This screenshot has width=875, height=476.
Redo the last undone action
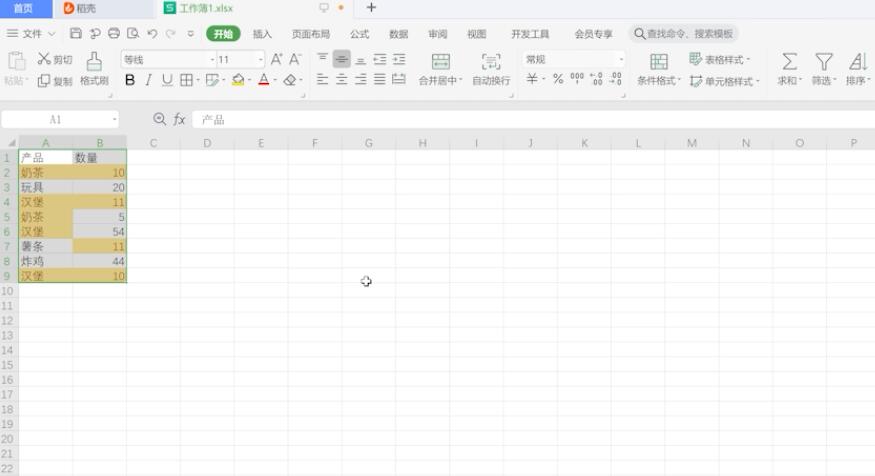pyautogui.click(x=171, y=33)
